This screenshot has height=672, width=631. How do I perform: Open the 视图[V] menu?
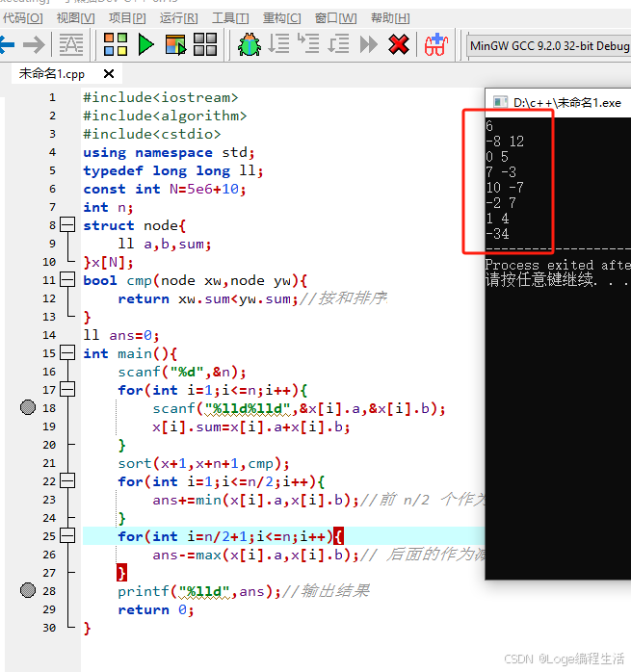75,18
